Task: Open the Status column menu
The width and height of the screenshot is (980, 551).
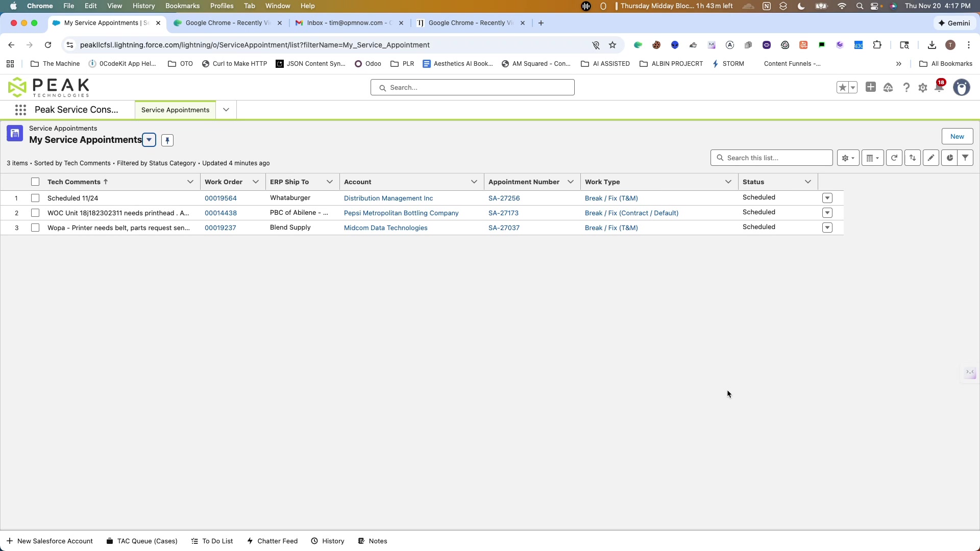Action: click(808, 182)
